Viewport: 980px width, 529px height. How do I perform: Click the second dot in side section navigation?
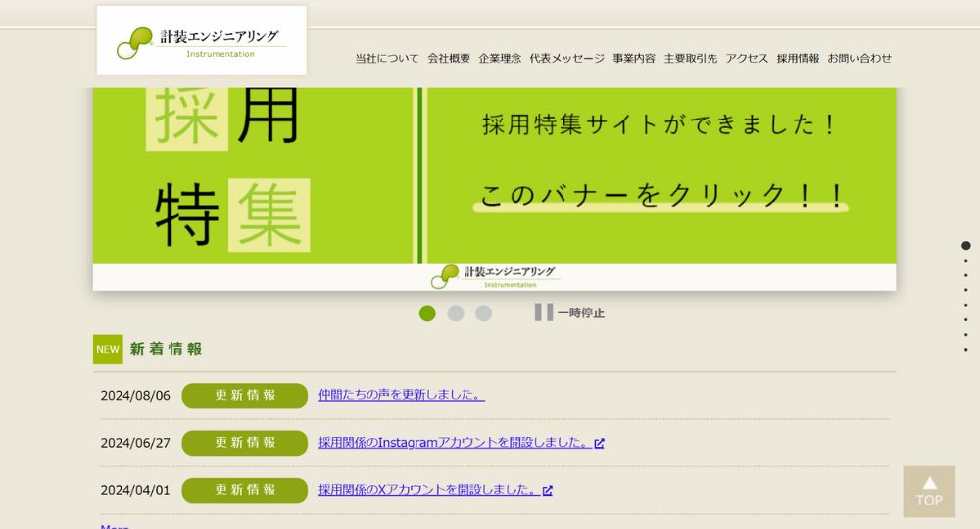pyautogui.click(x=965, y=261)
